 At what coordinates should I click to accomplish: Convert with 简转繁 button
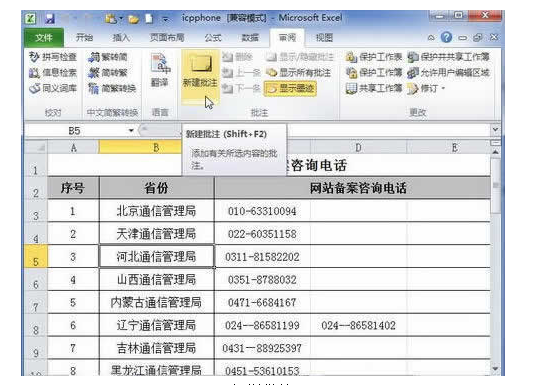click(x=108, y=73)
